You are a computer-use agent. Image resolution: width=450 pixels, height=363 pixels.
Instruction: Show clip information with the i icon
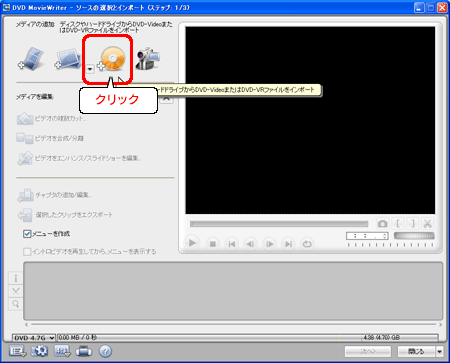[x=16, y=278]
